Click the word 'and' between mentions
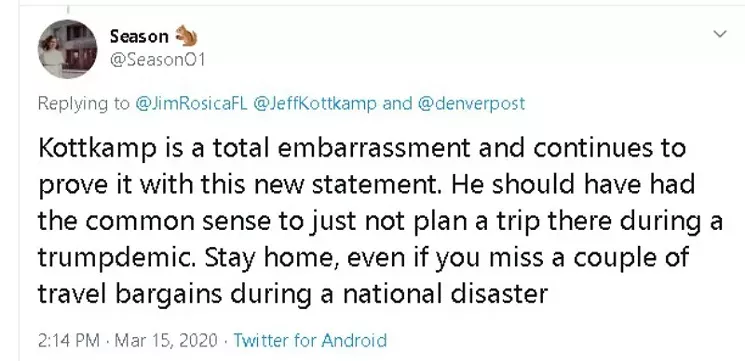Viewport: 745px width, 361px height. [x=397, y=104]
